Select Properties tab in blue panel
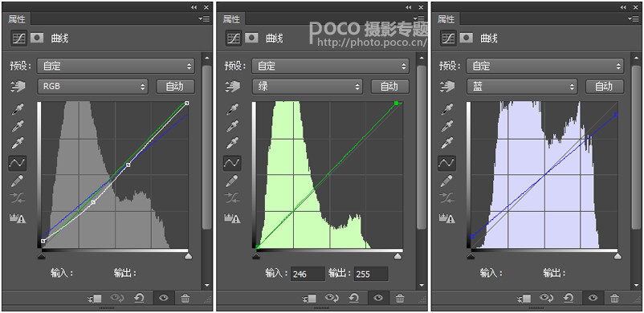 click(446, 19)
